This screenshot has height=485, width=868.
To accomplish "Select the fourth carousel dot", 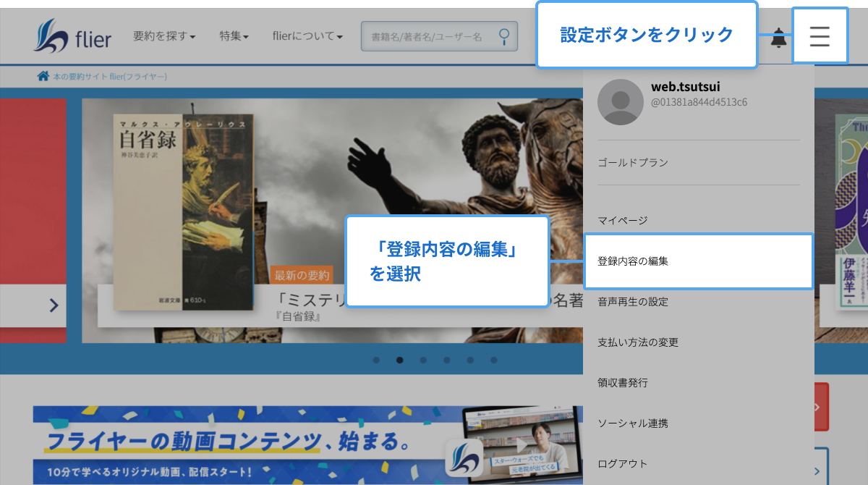I will [446, 360].
